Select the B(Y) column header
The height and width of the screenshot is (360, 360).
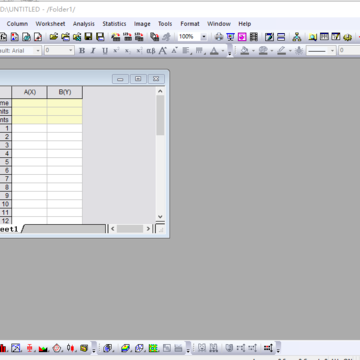pos(65,92)
